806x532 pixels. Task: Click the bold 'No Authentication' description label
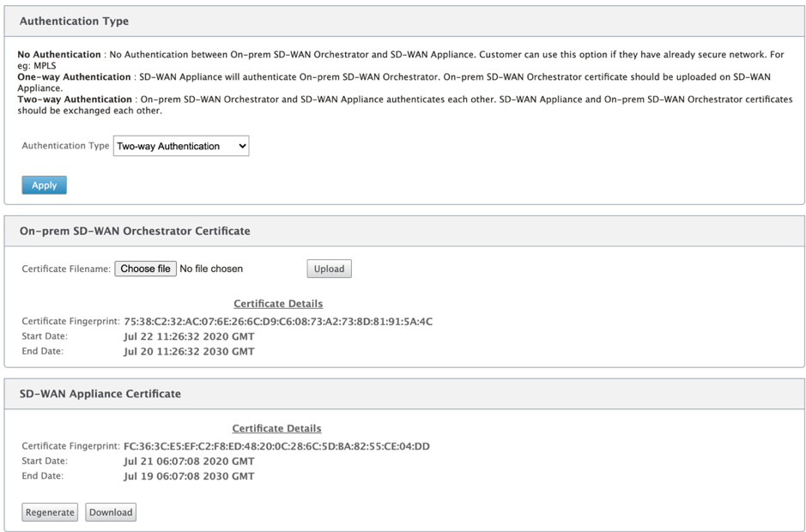pyautogui.click(x=59, y=54)
